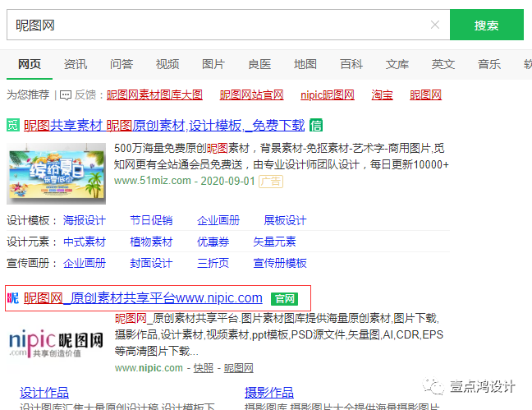This screenshot has width=532, height=410.
Task: Open the 缤纷夏日 beach poster thumbnail
Action: point(57,173)
